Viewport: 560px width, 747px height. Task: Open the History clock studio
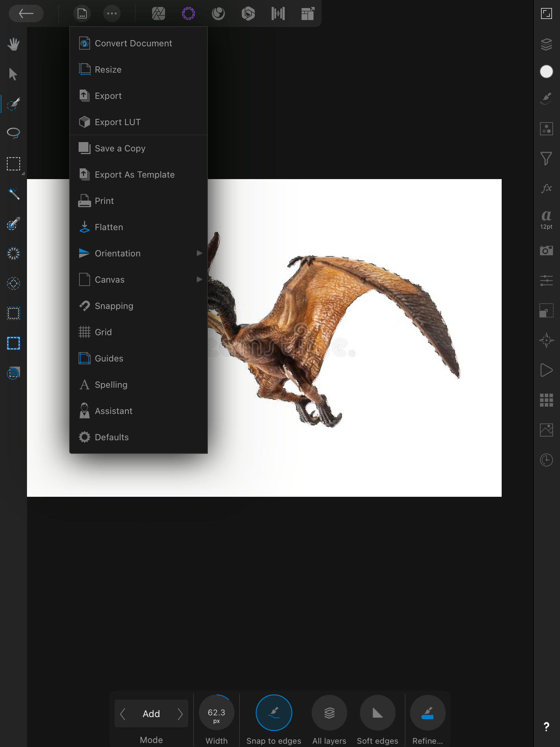547,460
